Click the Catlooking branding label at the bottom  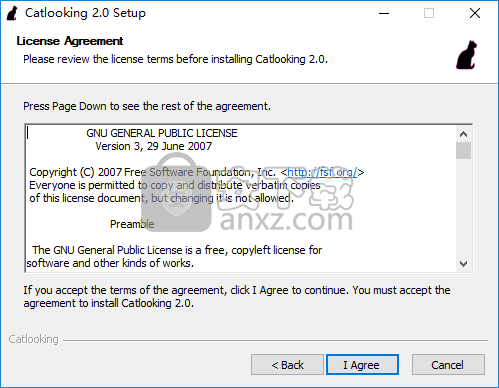coord(33,339)
